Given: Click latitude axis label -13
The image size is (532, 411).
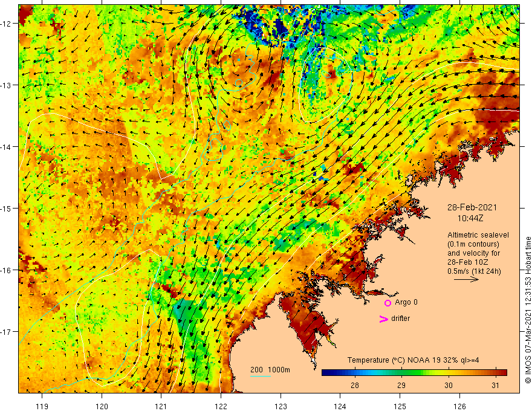Looking at the screenshot, I should click(x=5, y=85).
